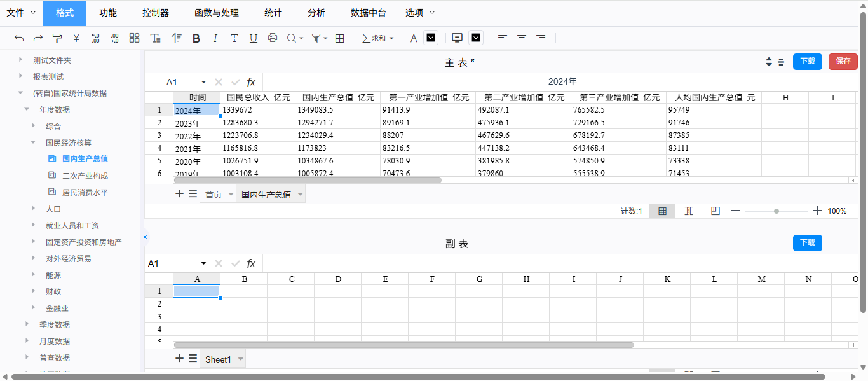Select the format painter tool
The width and height of the screenshot is (868, 381).
coord(57,38)
